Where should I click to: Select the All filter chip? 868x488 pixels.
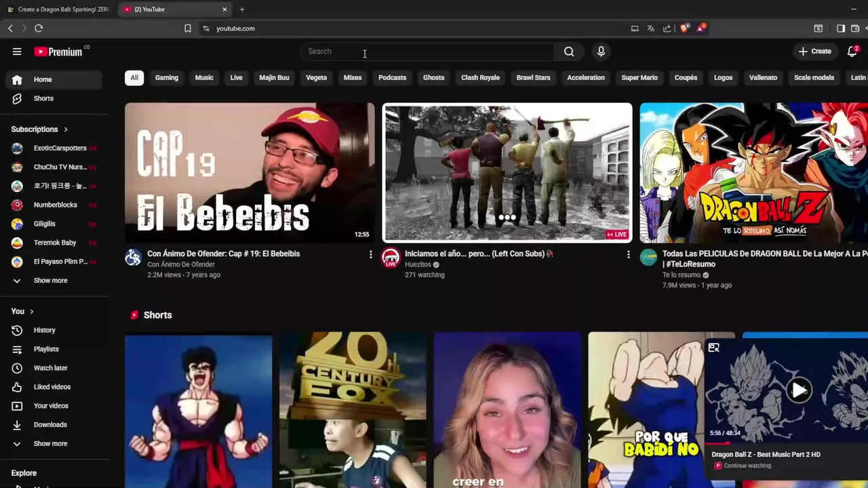point(134,78)
